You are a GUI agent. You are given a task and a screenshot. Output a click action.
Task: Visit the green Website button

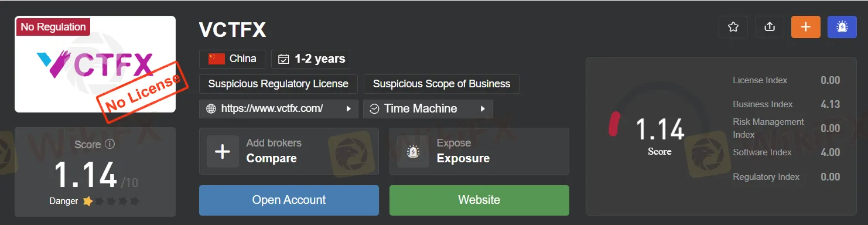(x=479, y=200)
